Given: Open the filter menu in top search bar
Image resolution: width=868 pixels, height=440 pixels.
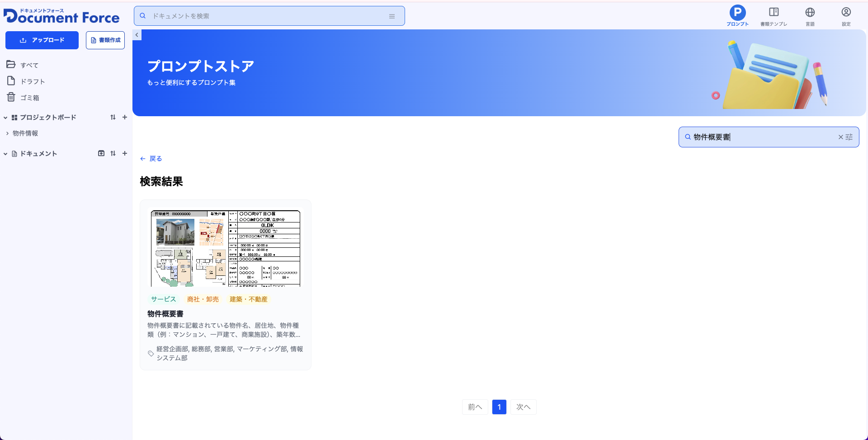Looking at the screenshot, I should [x=392, y=16].
